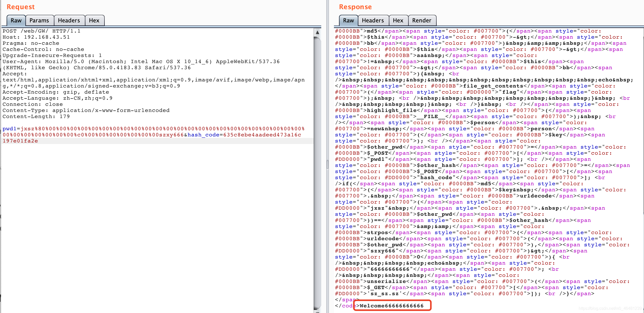644x313 pixels.
Task: Open the Response Render tab
Action: [x=422, y=20]
